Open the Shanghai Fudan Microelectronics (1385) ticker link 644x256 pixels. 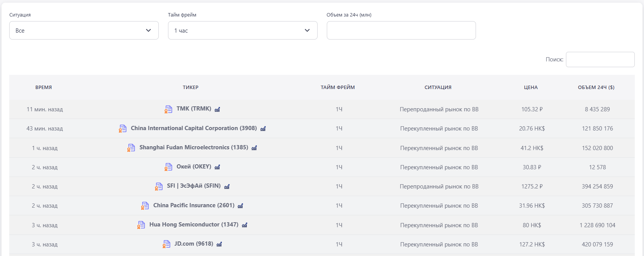point(193,147)
